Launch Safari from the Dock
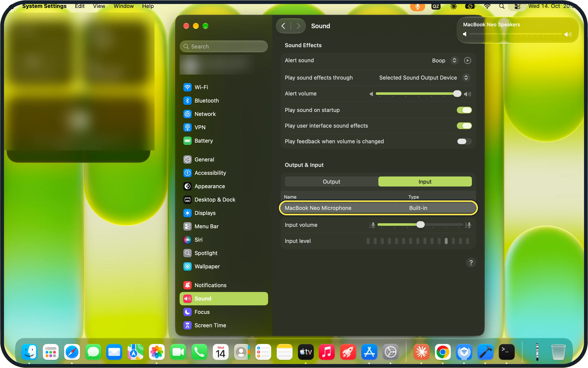588x368 pixels. 72,352
